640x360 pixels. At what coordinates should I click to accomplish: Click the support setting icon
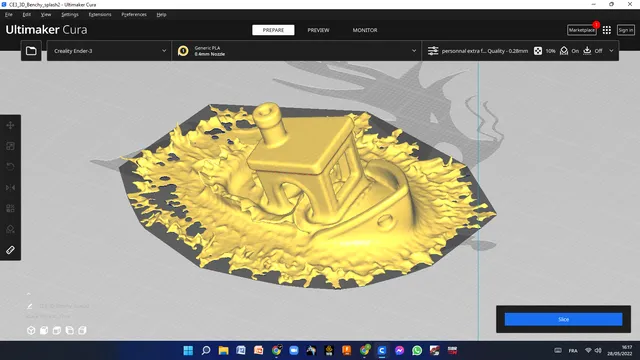(564, 51)
